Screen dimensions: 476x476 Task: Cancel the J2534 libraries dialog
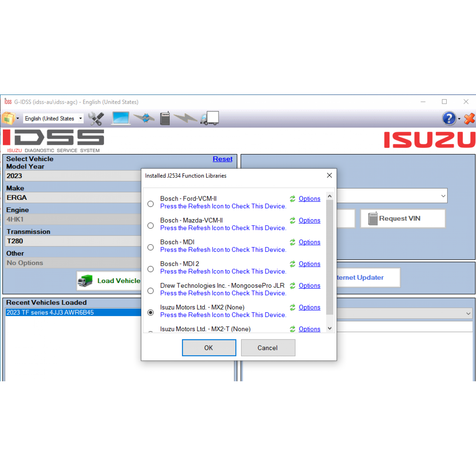268,348
